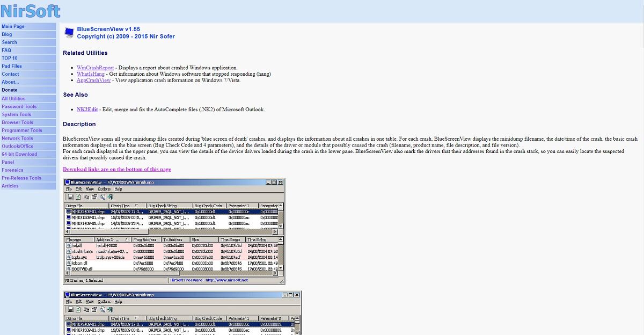Click Donate in the left navigation

pyautogui.click(x=11, y=90)
